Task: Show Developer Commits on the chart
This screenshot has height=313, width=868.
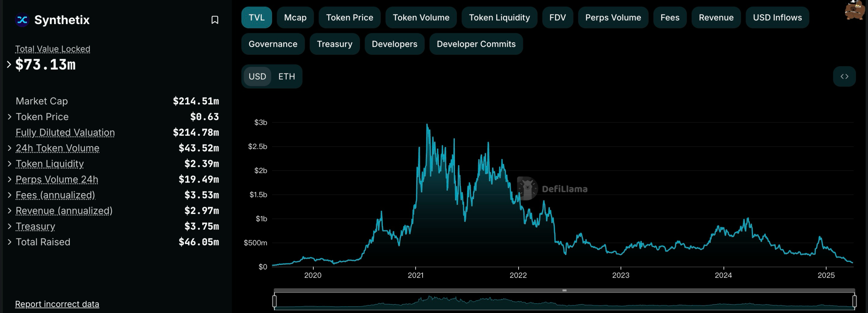Action: click(476, 44)
